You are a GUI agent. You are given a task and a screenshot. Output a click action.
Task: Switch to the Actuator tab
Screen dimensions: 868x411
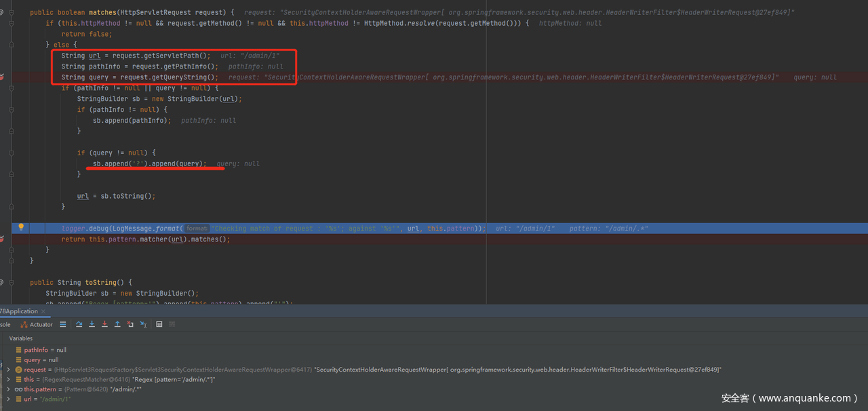click(x=37, y=325)
